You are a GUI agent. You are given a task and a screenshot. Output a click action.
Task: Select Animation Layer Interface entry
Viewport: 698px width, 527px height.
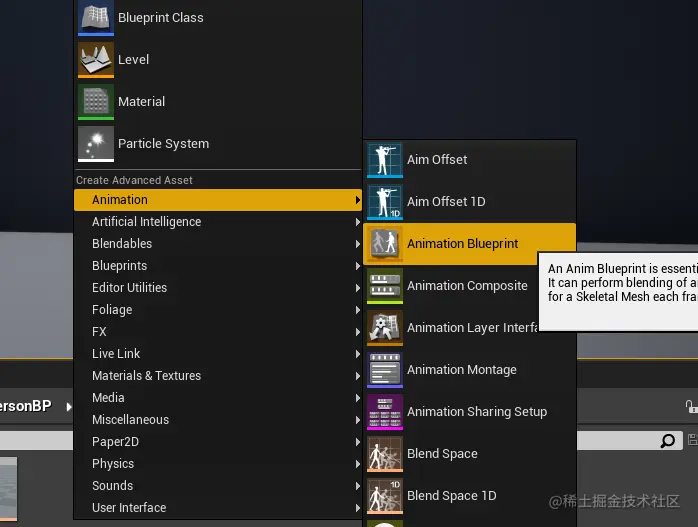(451, 328)
